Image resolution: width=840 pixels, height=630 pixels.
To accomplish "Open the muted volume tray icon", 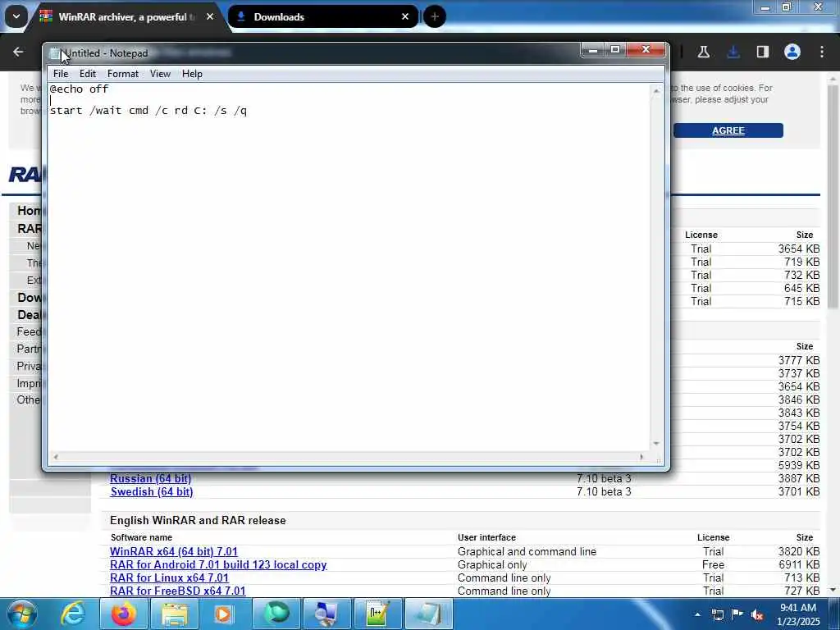I will click(x=757, y=614).
